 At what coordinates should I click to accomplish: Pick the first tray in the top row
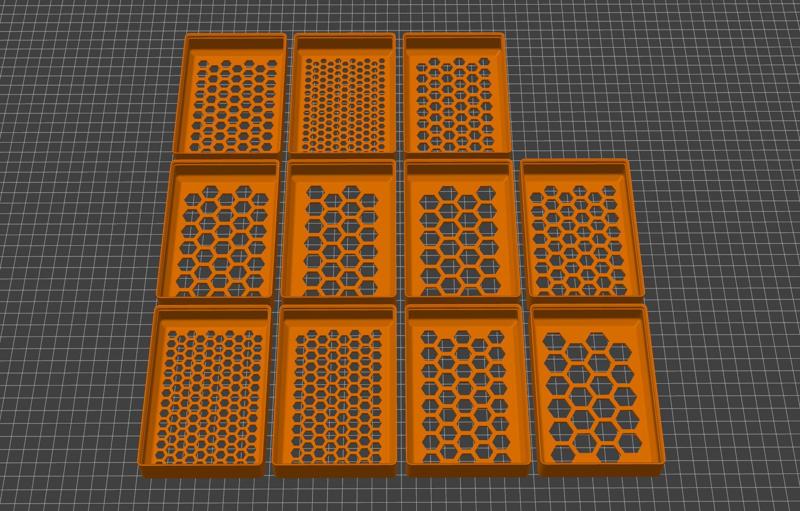coord(230,96)
